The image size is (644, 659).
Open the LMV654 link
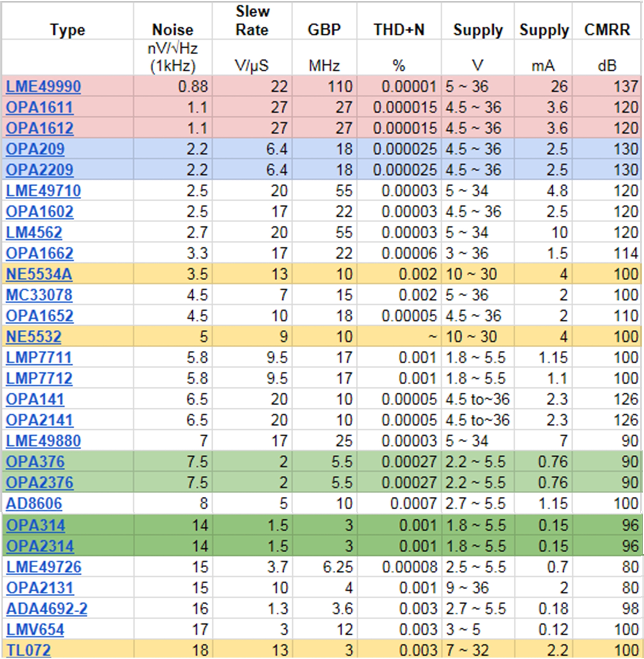click(35, 630)
